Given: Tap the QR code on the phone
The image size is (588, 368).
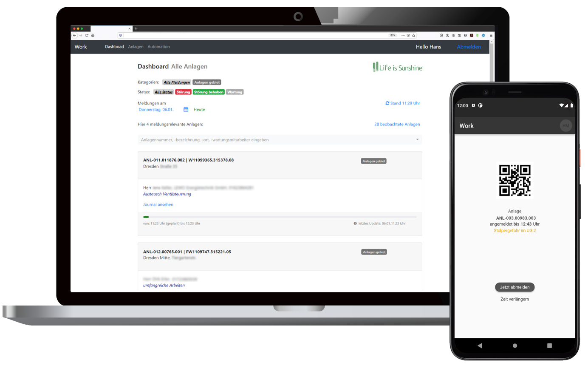Looking at the screenshot, I should point(514,181).
